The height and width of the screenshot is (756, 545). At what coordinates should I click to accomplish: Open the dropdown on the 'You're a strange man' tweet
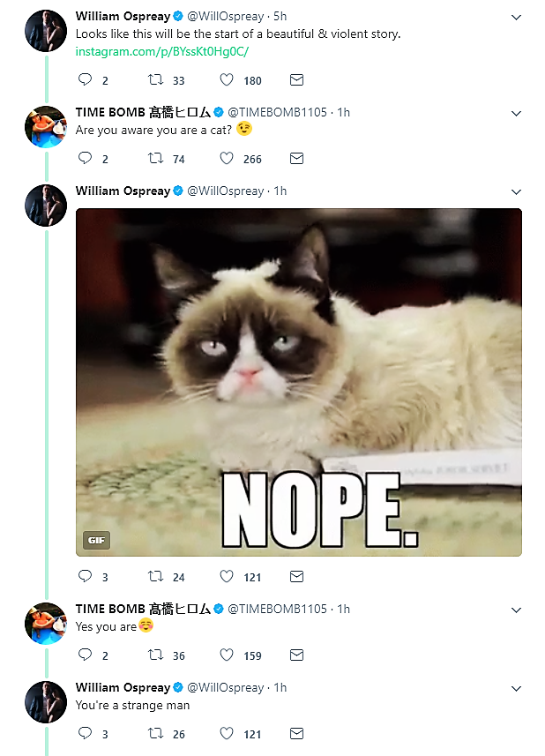click(517, 688)
